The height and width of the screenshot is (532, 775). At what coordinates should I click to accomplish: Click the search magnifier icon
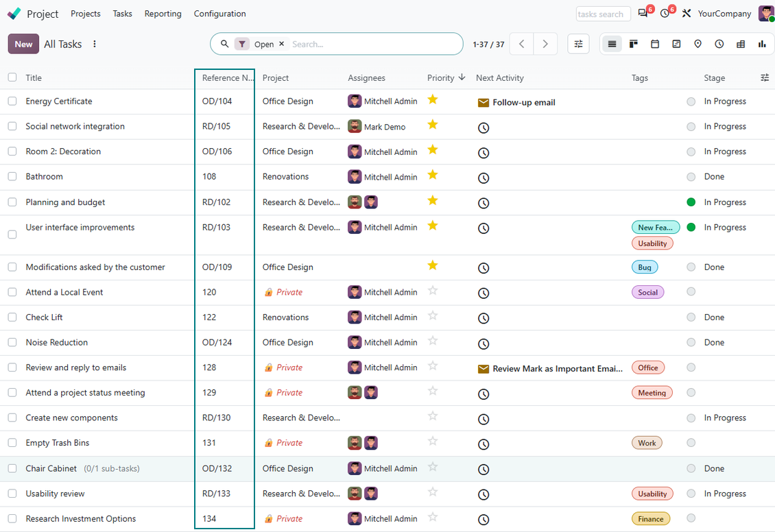(224, 44)
